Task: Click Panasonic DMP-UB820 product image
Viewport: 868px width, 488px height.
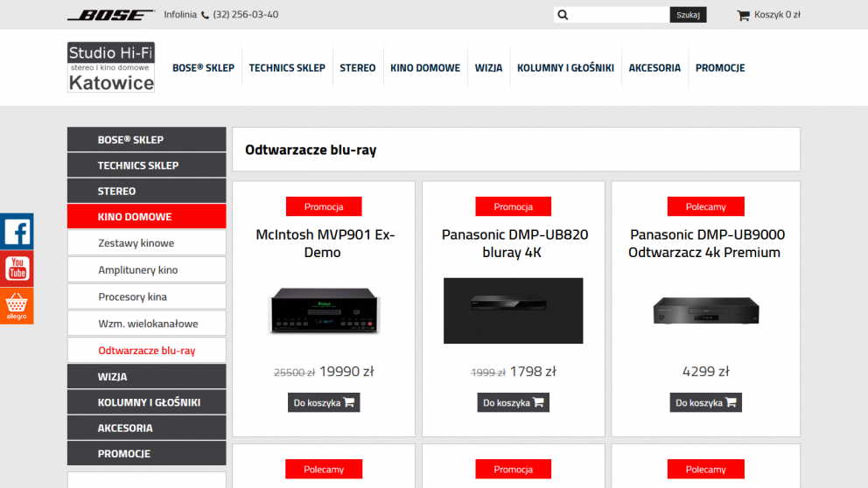Action: 513,310
